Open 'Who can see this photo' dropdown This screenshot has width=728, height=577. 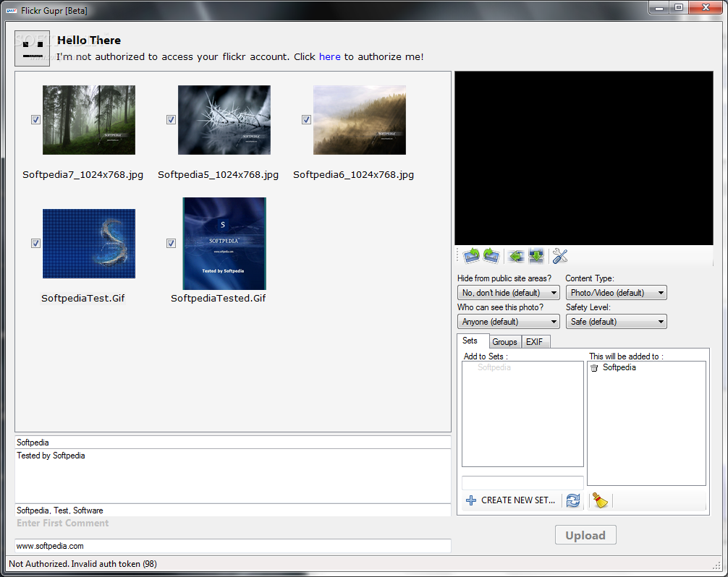pyautogui.click(x=509, y=322)
